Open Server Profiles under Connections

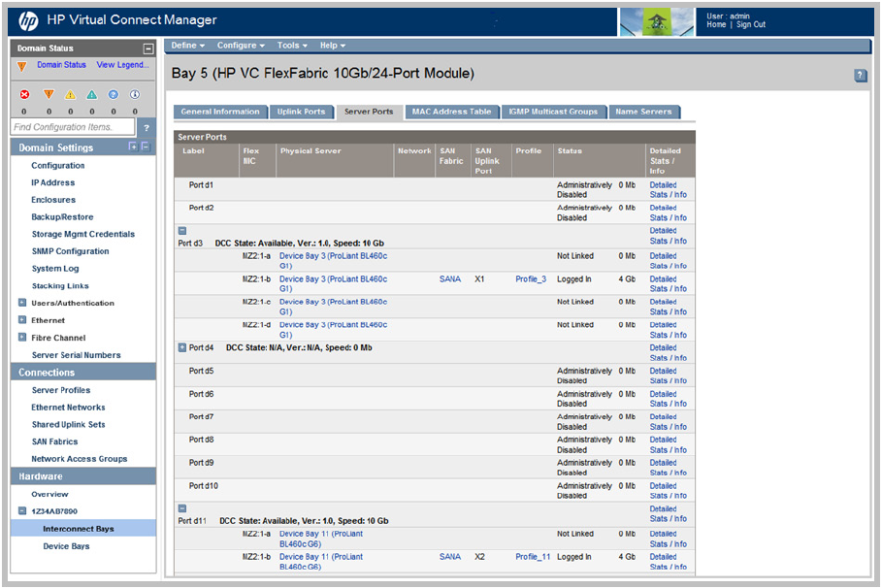(61, 390)
